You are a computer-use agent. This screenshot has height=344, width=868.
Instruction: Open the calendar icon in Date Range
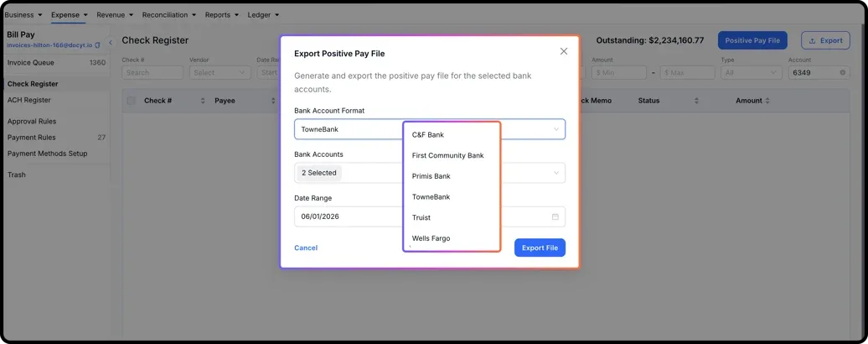pyautogui.click(x=555, y=216)
